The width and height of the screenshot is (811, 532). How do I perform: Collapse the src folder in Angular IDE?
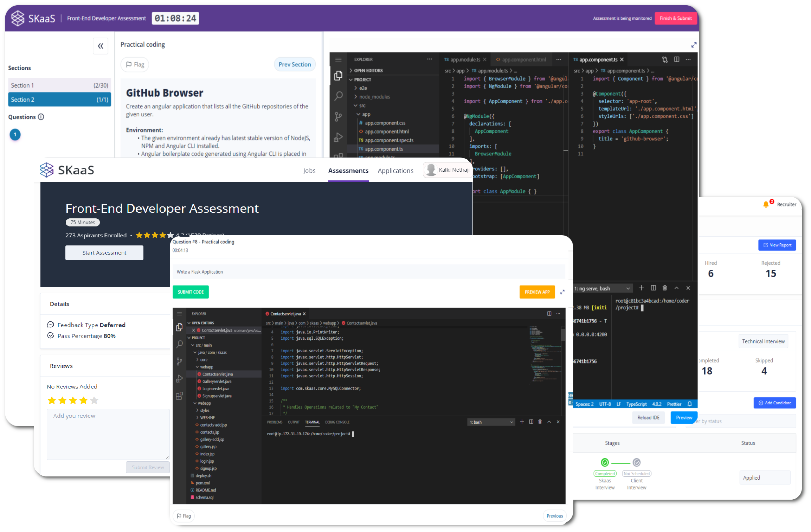[x=362, y=105]
